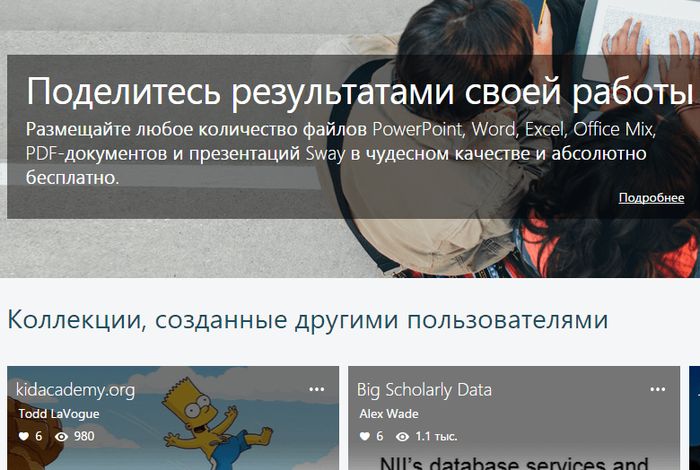Open the Big Scholarly Data collection title
The image size is (700, 470).
425,389
